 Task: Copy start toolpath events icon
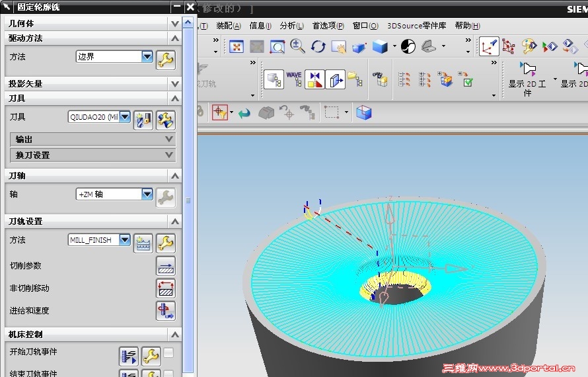129,356
